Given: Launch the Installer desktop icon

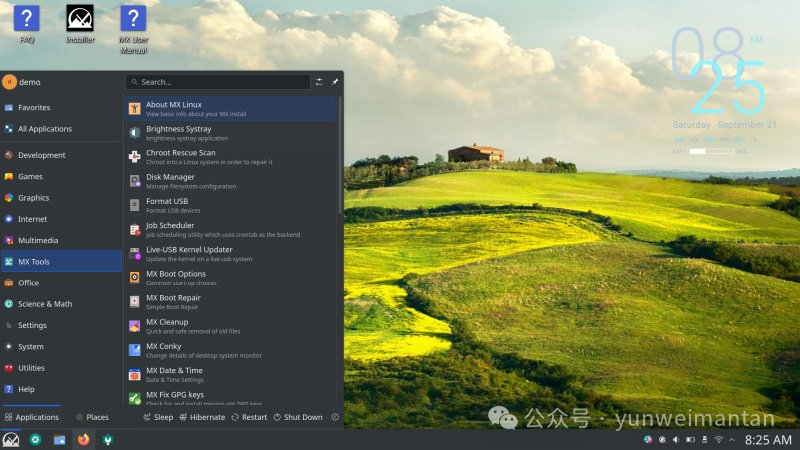Looking at the screenshot, I should [80, 24].
